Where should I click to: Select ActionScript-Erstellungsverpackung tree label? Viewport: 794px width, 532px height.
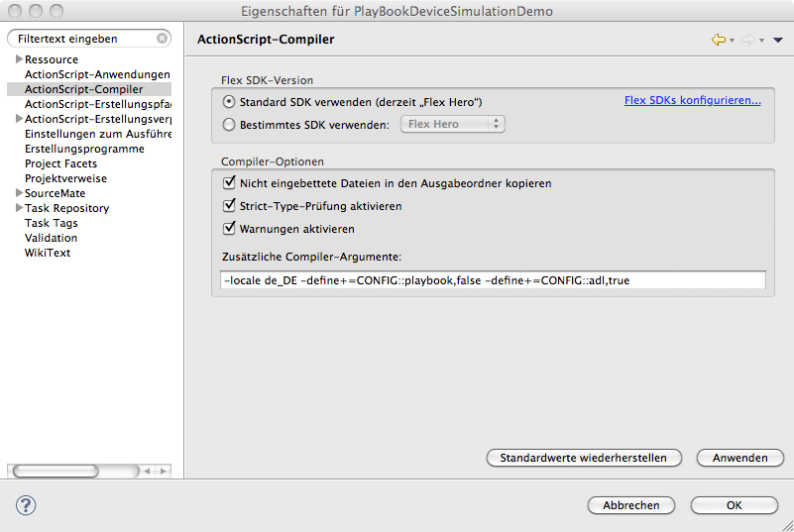[98, 119]
